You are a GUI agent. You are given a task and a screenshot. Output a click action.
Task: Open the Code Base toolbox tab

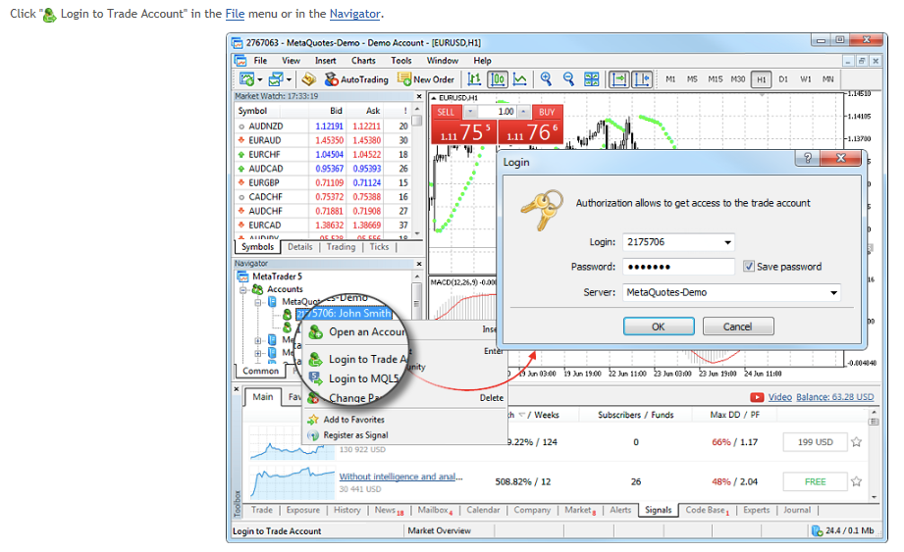pos(707,510)
